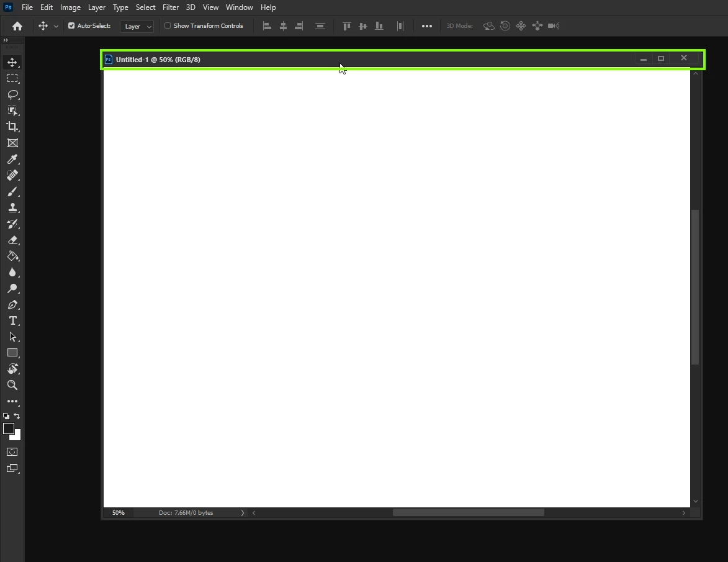The height and width of the screenshot is (562, 728).
Task: Align top edges in options bar
Action: click(346, 26)
